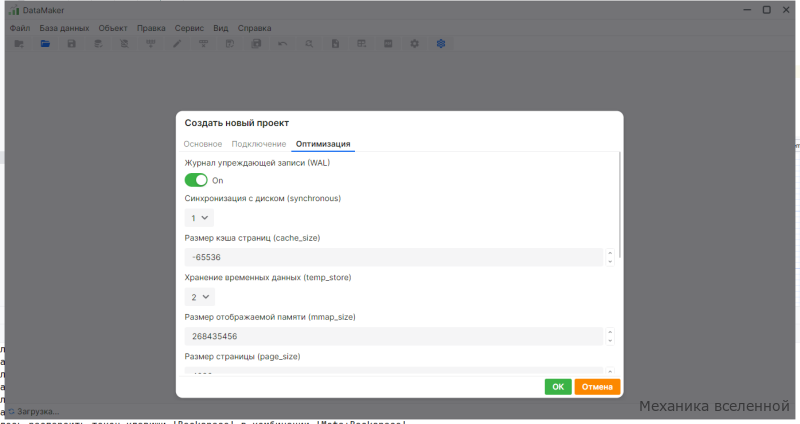Open the Сервис menu

189,28
